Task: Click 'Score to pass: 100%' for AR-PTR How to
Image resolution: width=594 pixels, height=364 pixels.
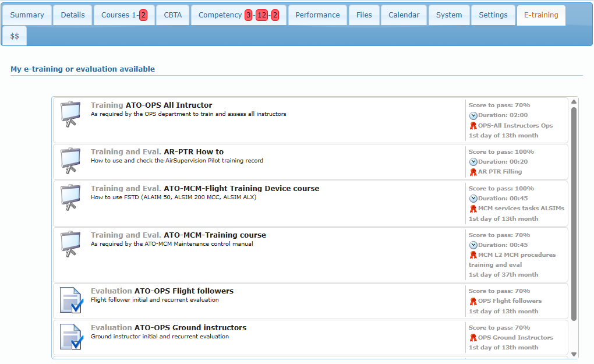Action: 501,152
